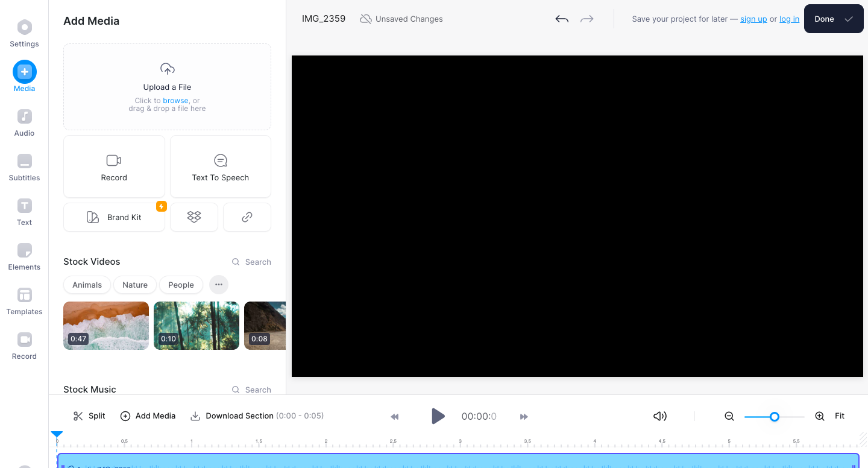Screen dimensions: 868x468
Task: Click the Unsaved Changes cloud indicator
Action: tap(401, 19)
